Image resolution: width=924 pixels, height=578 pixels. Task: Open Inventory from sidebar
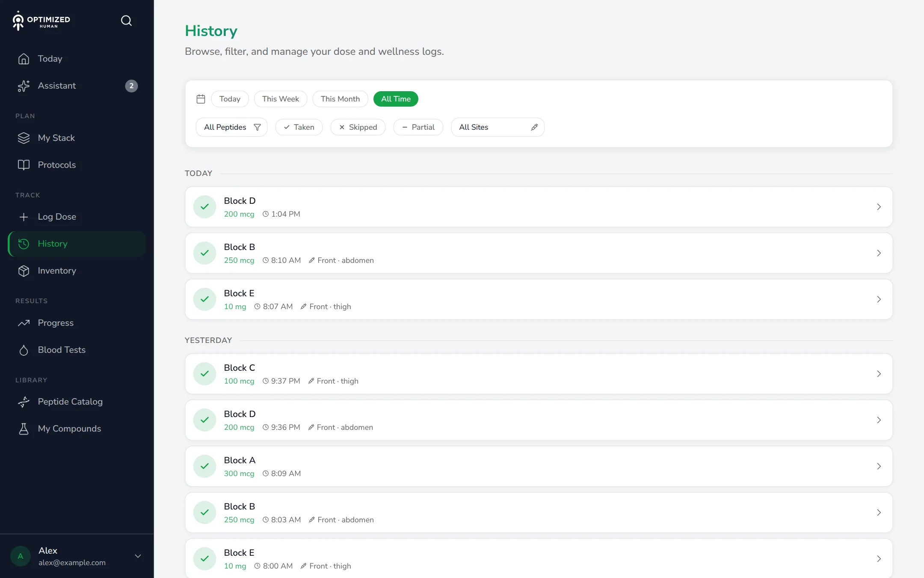(x=77, y=271)
